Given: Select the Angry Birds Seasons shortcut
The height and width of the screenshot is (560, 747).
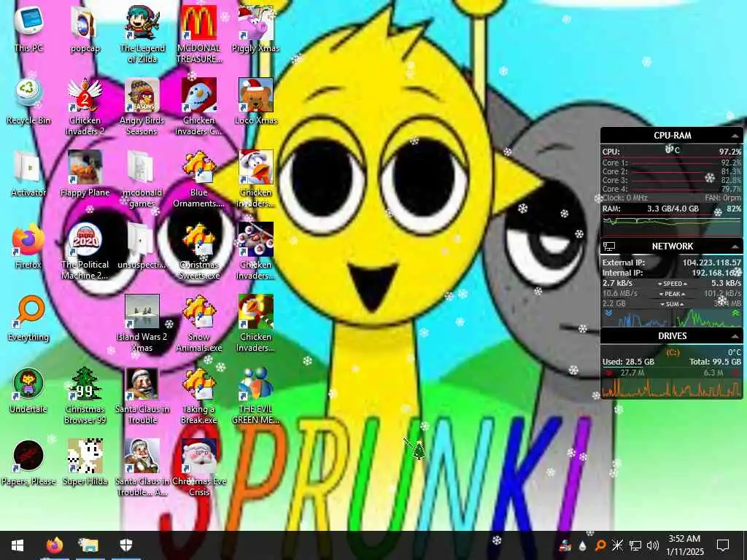Looking at the screenshot, I should (x=142, y=107).
